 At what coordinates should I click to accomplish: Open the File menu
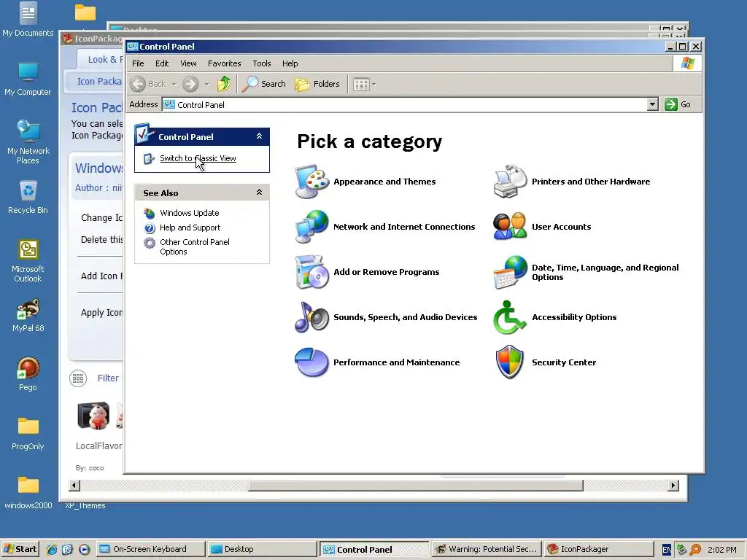[138, 63]
